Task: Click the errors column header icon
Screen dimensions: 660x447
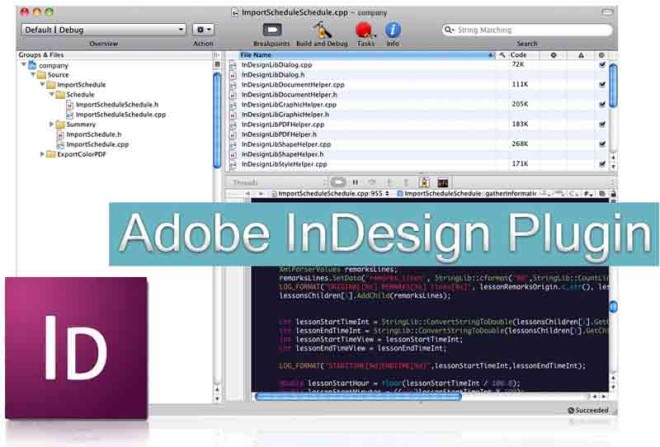Action: point(554,55)
